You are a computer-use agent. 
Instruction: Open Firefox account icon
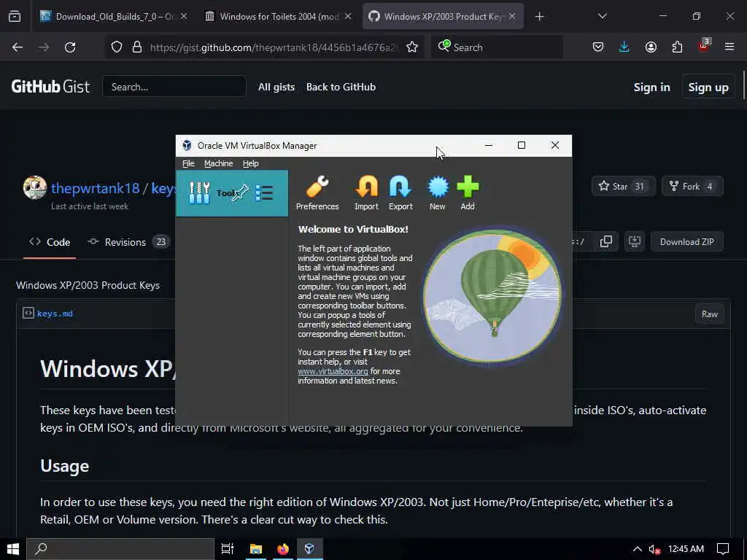(651, 47)
